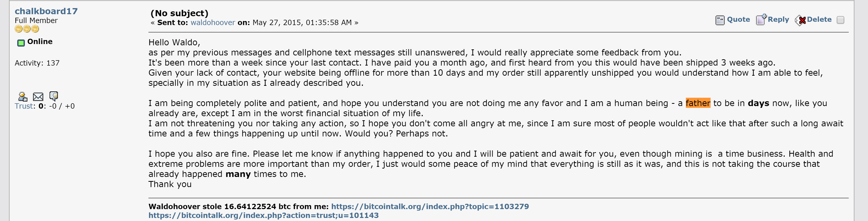The image size is (868, 221).
Task: View chalkboard17's profile via the person icon
Action: (23, 97)
